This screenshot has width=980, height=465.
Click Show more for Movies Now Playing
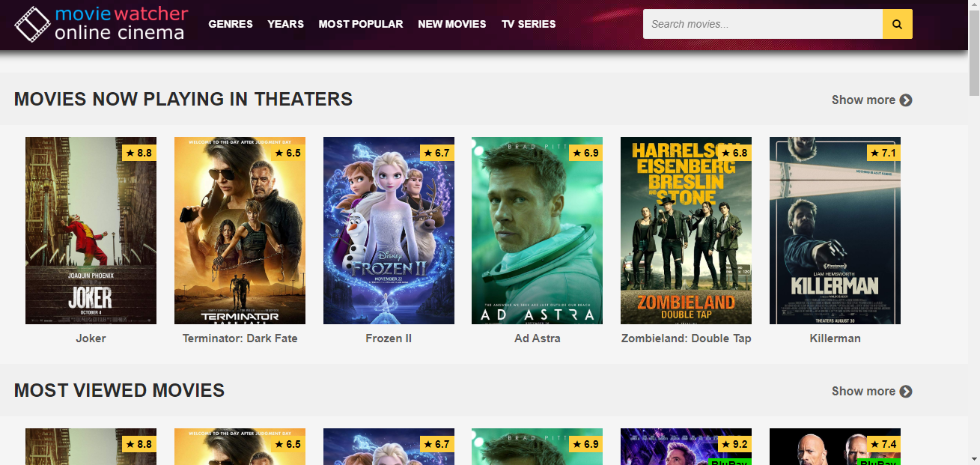coord(863,100)
